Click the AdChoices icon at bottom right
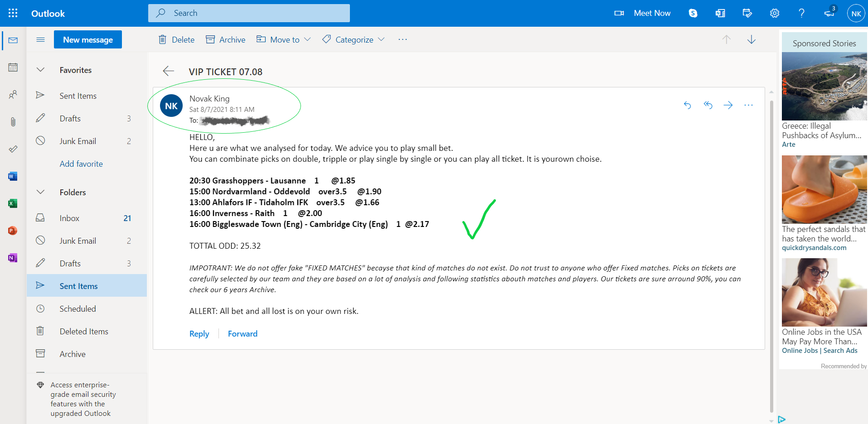868x424 pixels. [x=781, y=419]
